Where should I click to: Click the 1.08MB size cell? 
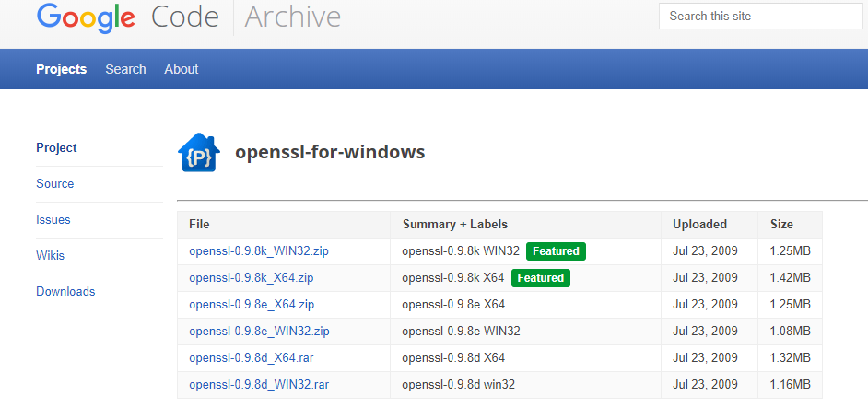coord(790,331)
